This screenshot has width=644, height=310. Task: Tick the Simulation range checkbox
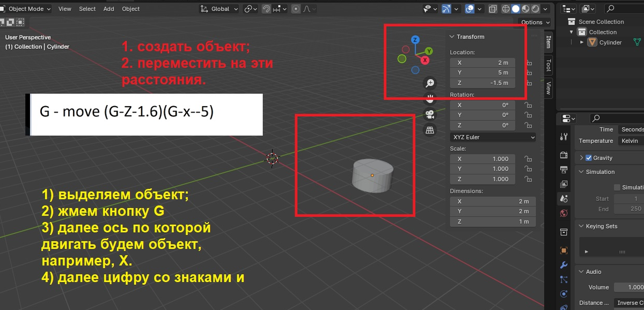(617, 187)
